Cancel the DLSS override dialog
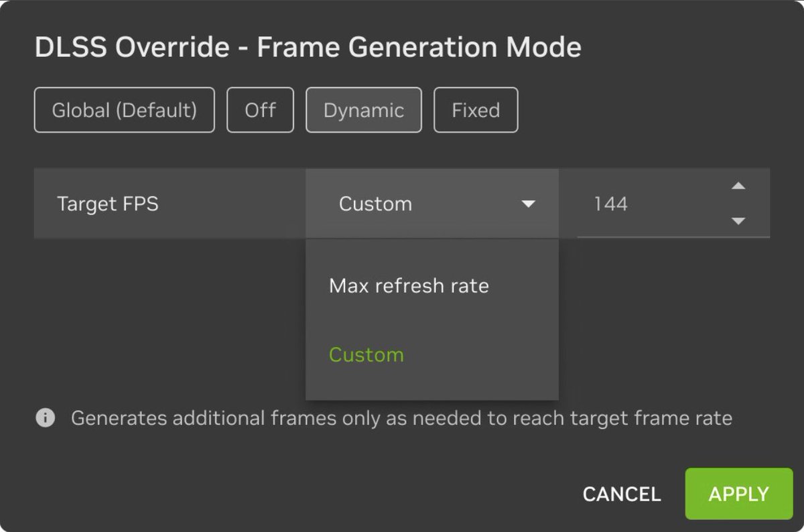This screenshot has height=532, width=804. pos(622,494)
